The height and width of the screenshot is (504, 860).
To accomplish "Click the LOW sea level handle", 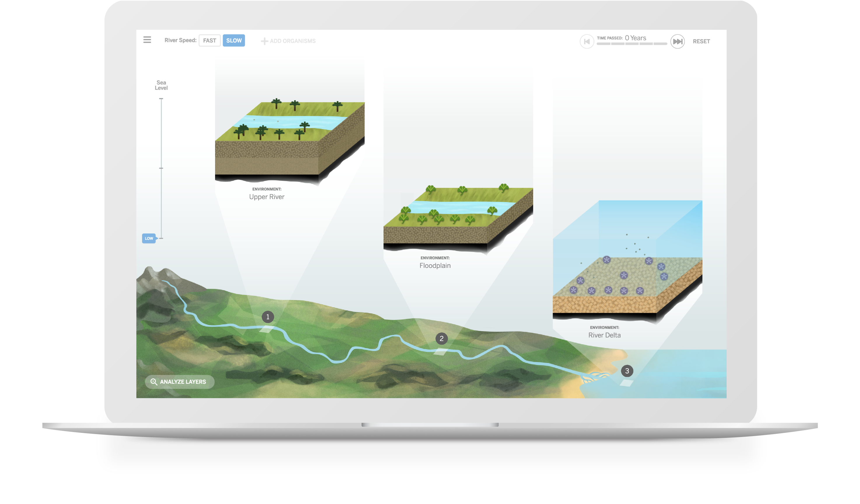I will (x=149, y=238).
